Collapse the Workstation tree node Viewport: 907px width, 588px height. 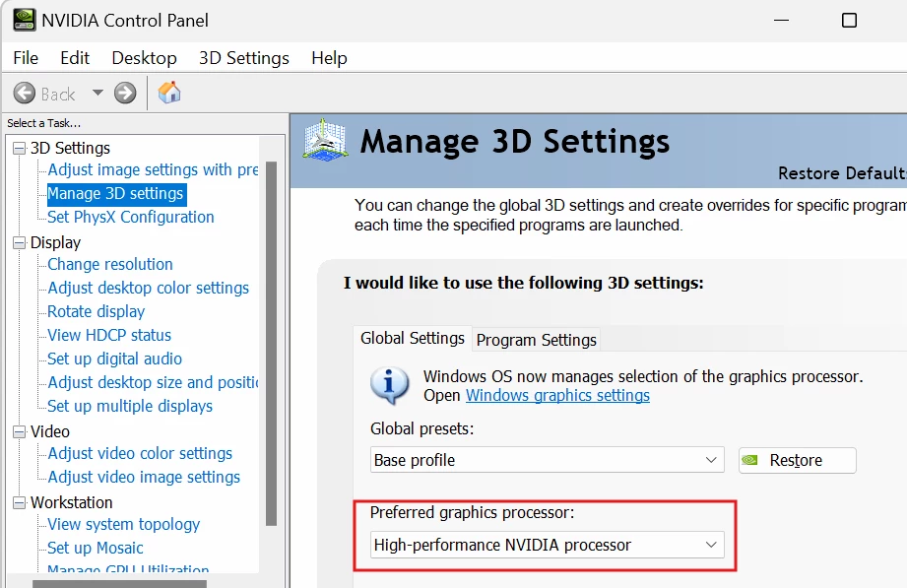pyautogui.click(x=20, y=502)
